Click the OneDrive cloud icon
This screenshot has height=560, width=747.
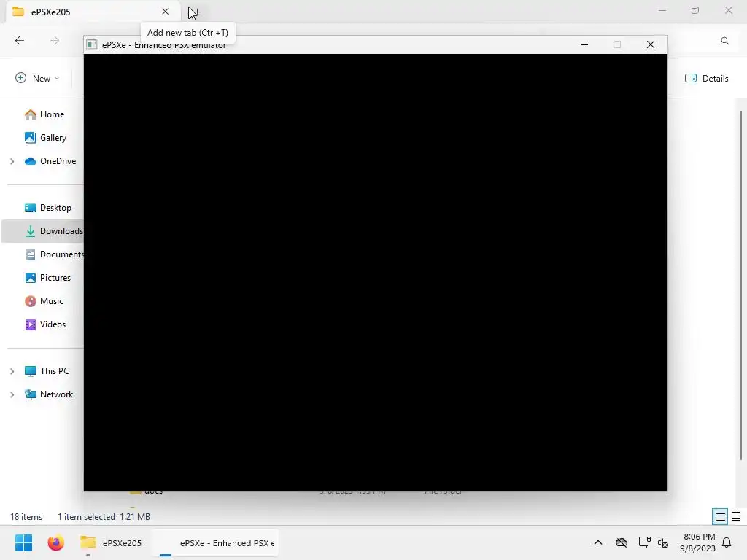[31, 161]
